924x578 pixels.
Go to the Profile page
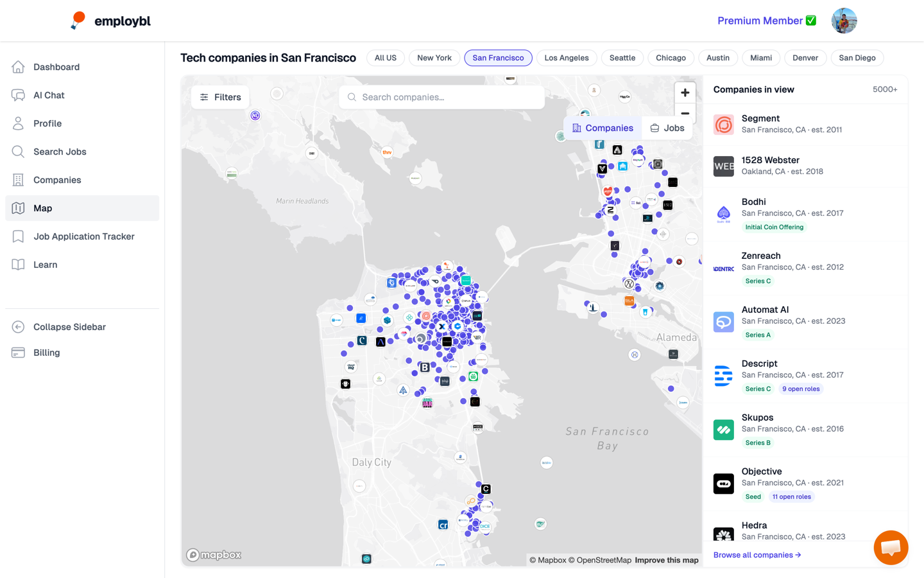pyautogui.click(x=82, y=123)
